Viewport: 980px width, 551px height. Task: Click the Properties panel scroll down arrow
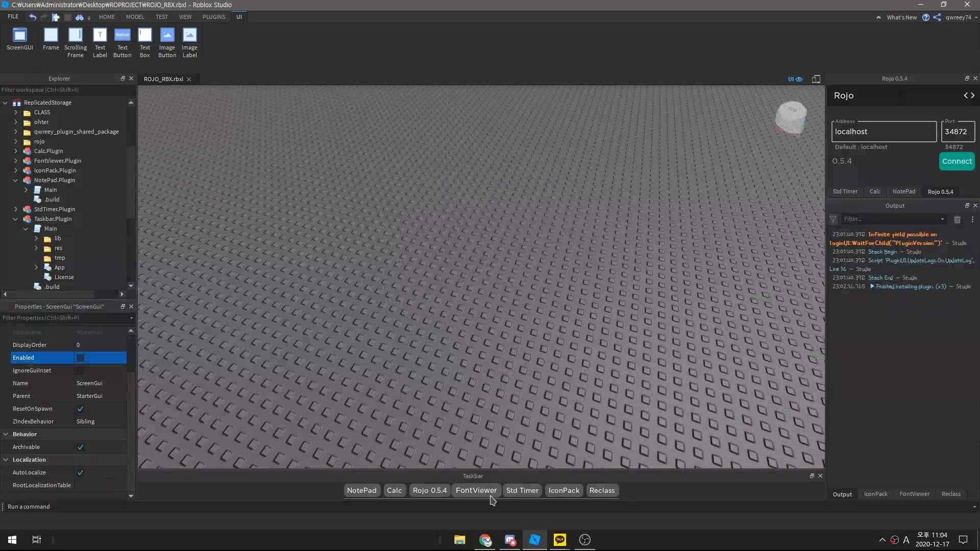click(x=131, y=496)
